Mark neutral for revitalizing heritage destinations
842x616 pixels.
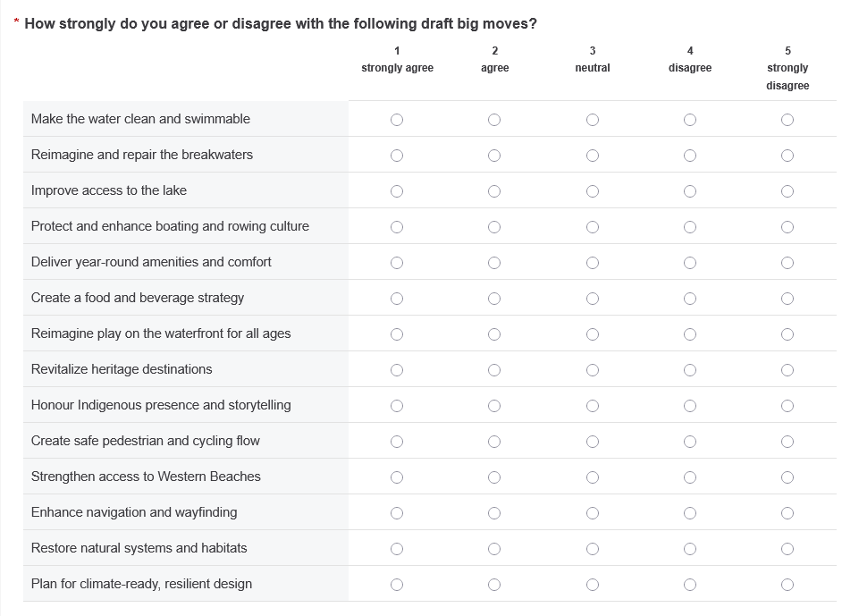pos(592,370)
